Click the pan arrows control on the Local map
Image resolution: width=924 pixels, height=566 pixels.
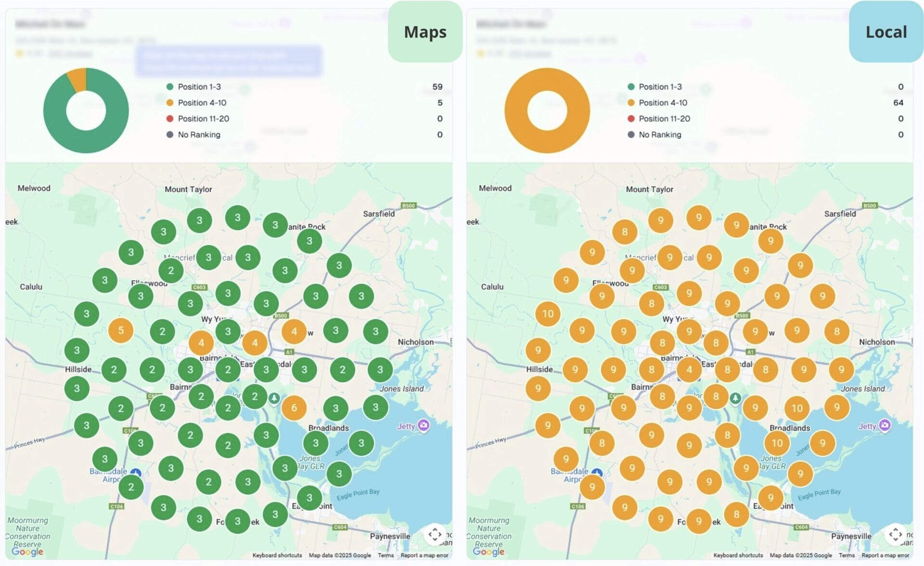pyautogui.click(x=897, y=534)
